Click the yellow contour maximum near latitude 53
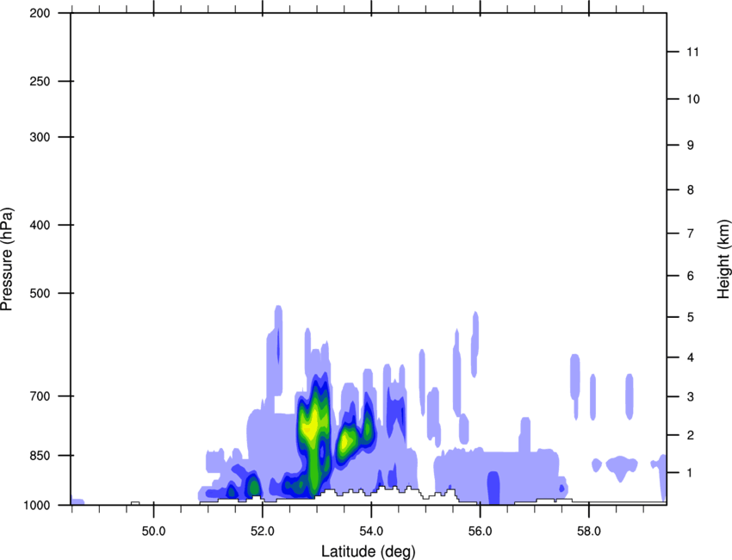Viewport: 732px width, 560px height. pos(312,427)
